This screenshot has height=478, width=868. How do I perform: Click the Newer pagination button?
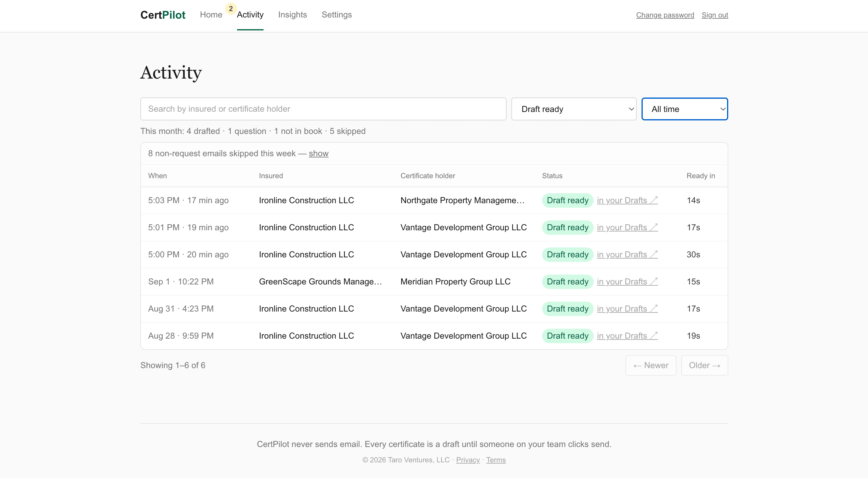pos(651,365)
